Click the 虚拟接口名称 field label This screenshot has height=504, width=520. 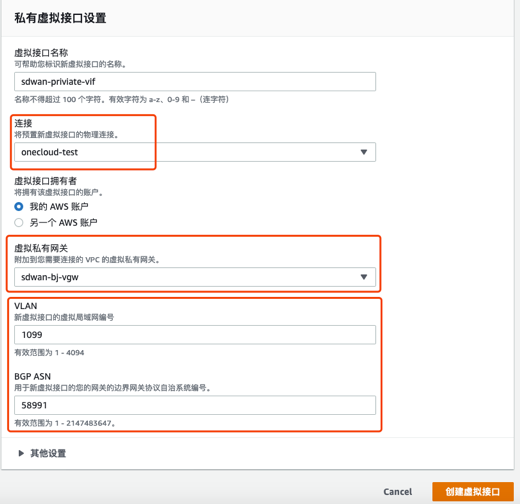point(41,53)
